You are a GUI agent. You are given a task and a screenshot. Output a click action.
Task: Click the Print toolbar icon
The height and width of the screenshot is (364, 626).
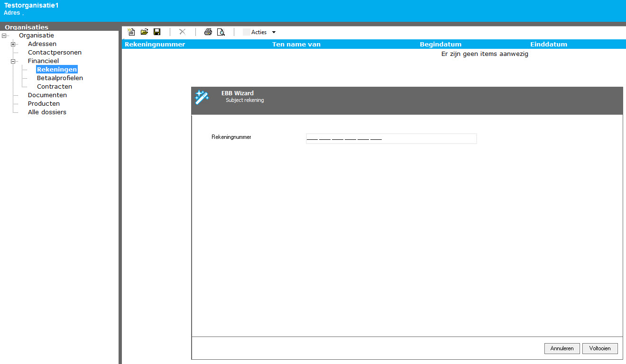point(208,32)
